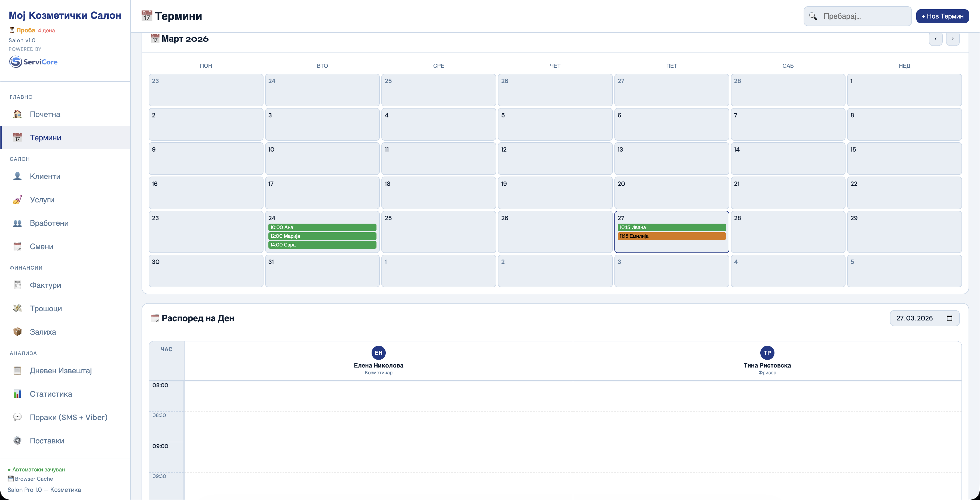Viewport: 980px width, 500px height.
Task: Click the Вработени people icon
Action: point(17,223)
